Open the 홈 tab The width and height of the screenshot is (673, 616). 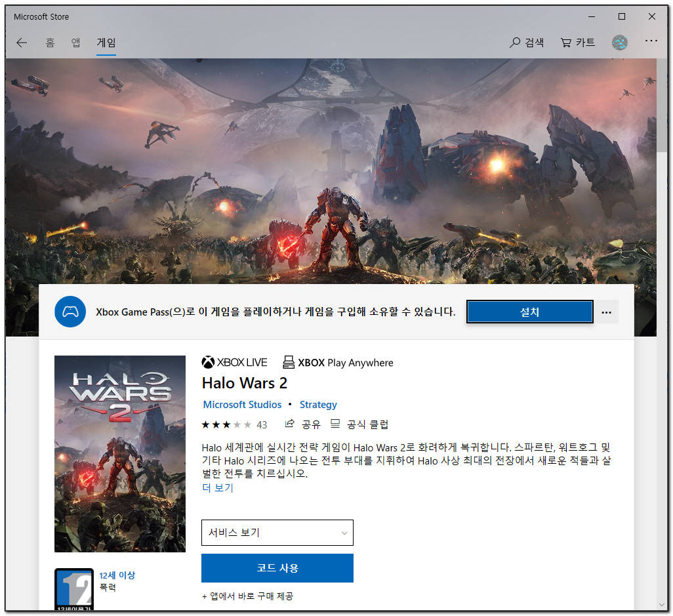51,43
